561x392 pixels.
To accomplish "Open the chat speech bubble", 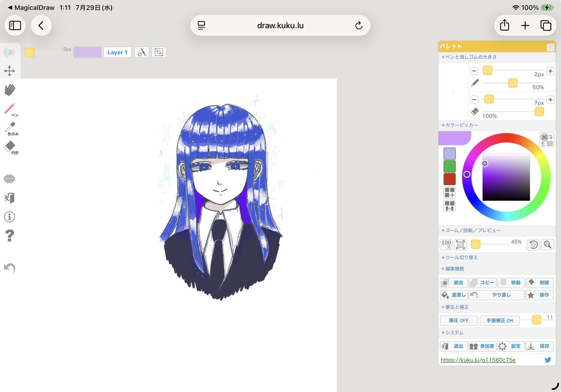I will [x=9, y=179].
